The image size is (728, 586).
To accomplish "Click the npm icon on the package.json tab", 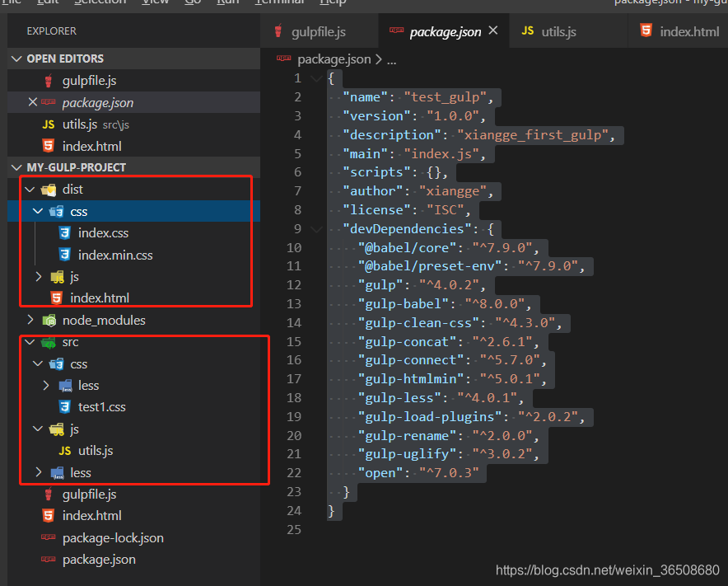I will [x=396, y=30].
